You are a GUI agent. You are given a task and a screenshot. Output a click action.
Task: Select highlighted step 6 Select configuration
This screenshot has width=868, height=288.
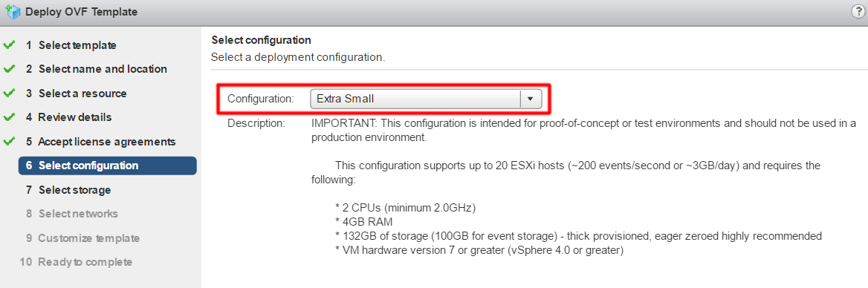pyautogui.click(x=108, y=166)
